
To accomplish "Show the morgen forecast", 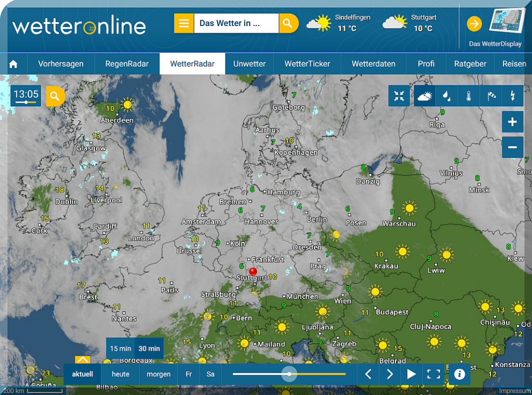I will (158, 374).
